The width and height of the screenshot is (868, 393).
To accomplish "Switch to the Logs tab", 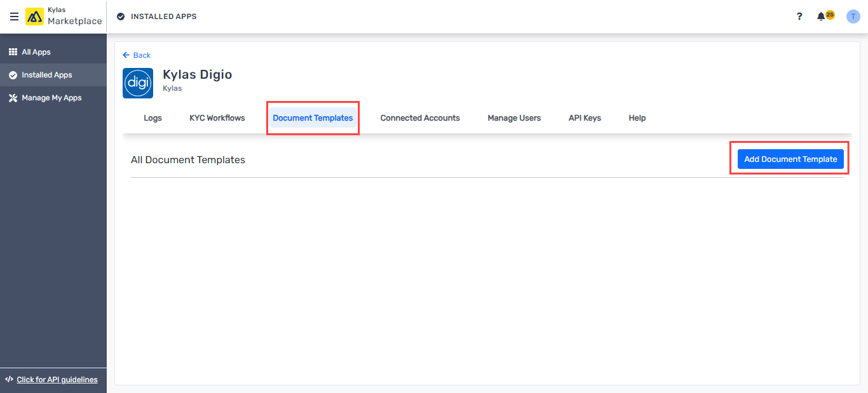I will pyautogui.click(x=153, y=117).
